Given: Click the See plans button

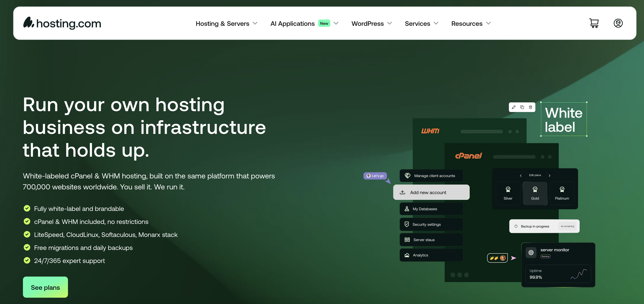Looking at the screenshot, I should (45, 287).
